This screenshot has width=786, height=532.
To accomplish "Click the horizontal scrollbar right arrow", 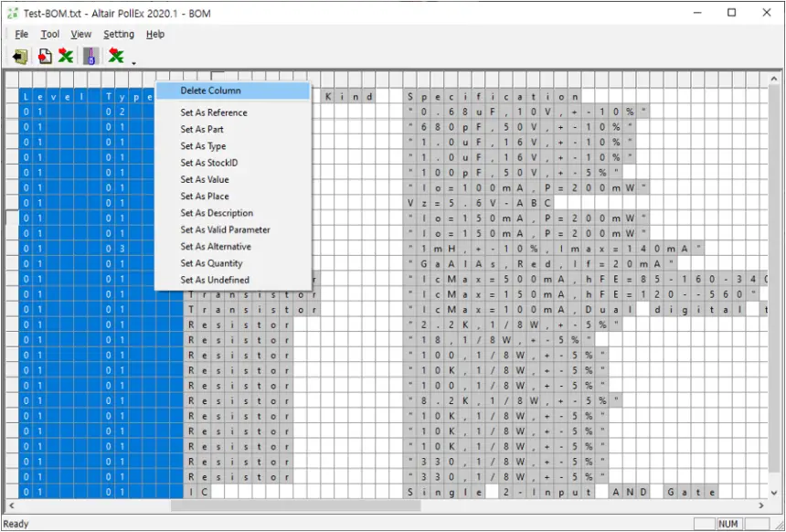I will [x=761, y=505].
